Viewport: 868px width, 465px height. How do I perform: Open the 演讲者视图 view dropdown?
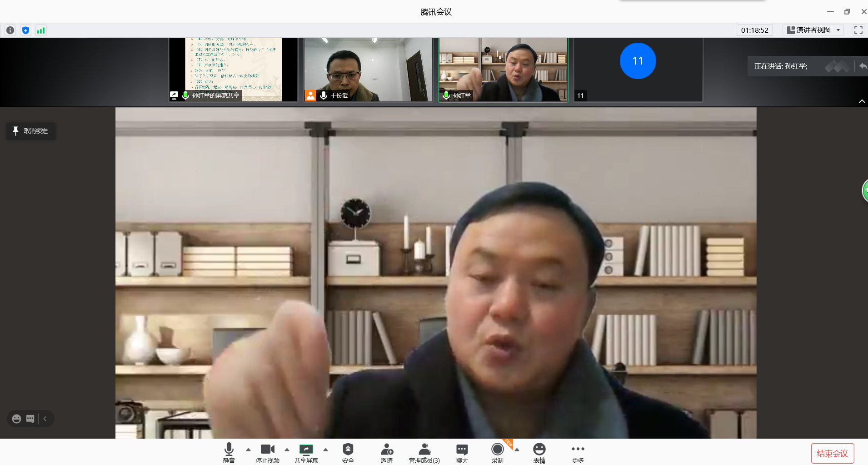[814, 30]
